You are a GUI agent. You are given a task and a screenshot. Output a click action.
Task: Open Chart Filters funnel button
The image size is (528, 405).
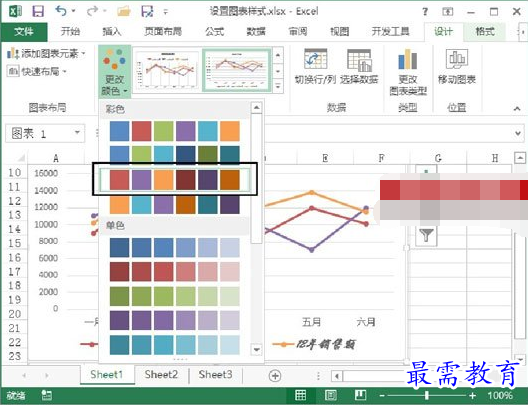[x=426, y=236]
